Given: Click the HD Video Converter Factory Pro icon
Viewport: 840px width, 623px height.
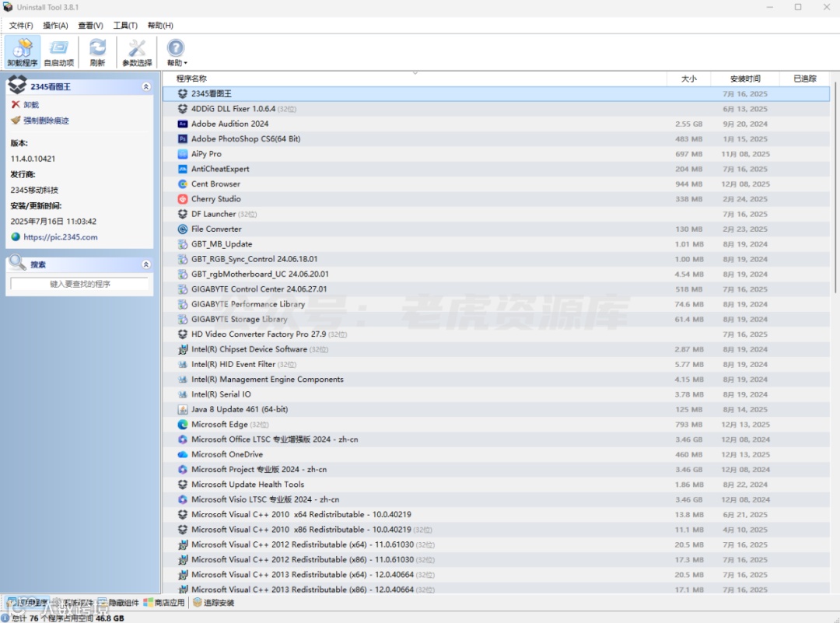Looking at the screenshot, I should [x=183, y=334].
